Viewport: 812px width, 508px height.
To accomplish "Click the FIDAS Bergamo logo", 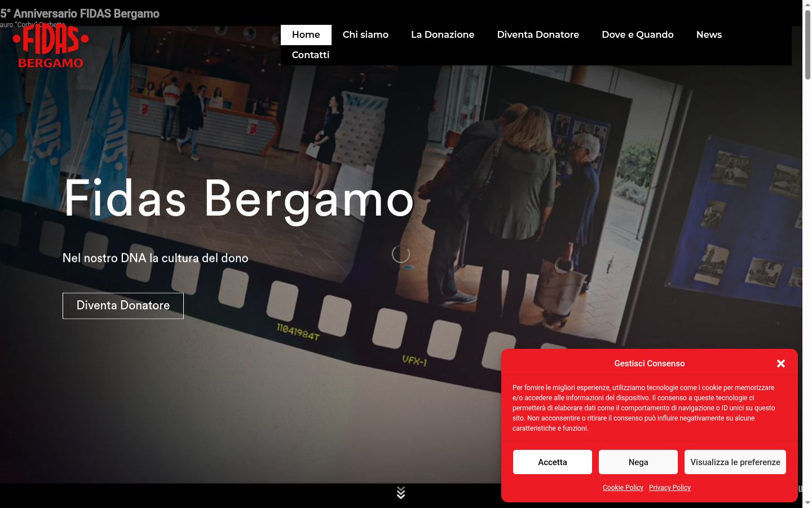I will pos(51,47).
